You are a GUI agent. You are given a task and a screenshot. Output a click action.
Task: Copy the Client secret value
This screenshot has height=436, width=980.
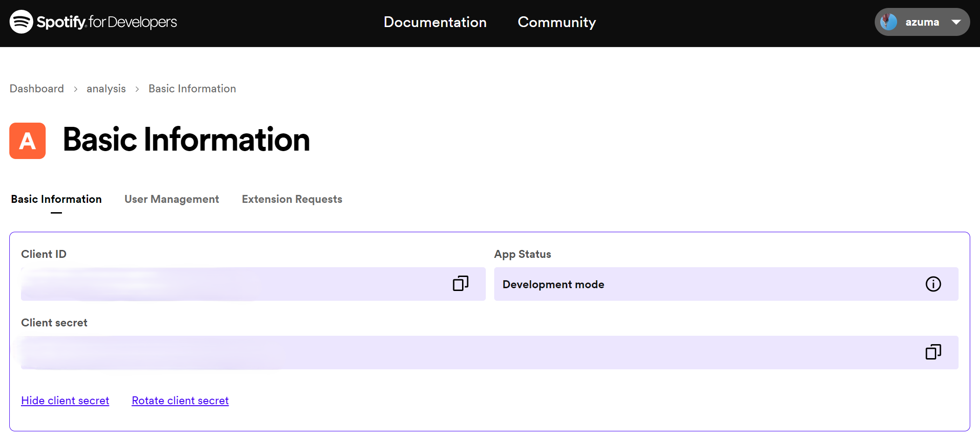coord(933,352)
